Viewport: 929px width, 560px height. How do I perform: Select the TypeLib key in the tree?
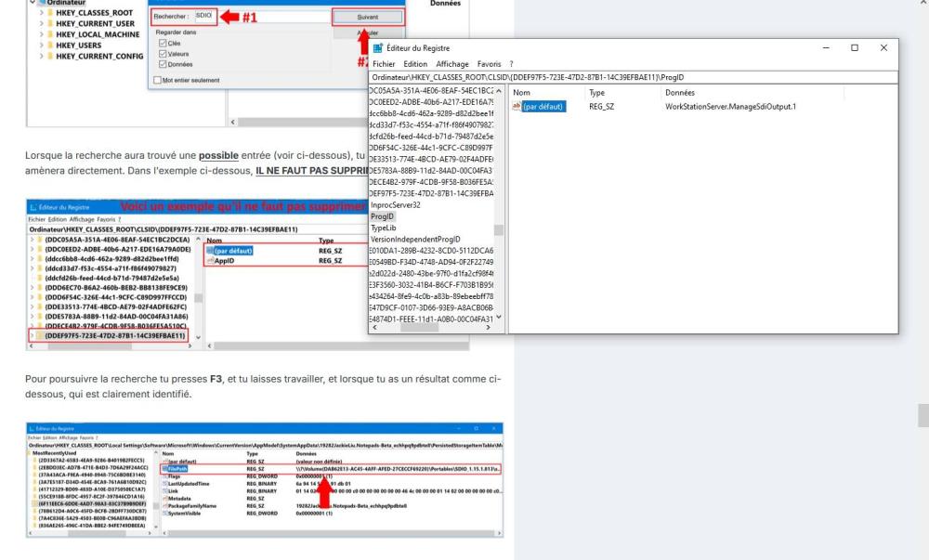click(384, 228)
